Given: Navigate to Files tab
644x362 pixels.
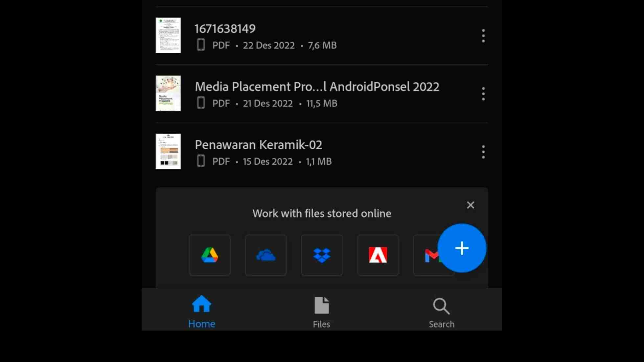Looking at the screenshot, I should pyautogui.click(x=322, y=311).
